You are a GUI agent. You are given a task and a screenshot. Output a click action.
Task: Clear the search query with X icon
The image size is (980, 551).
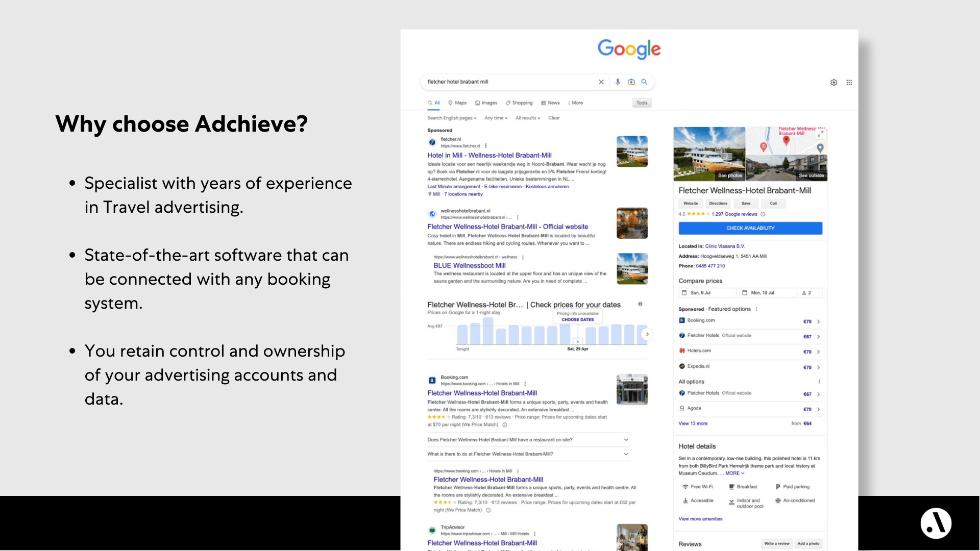click(601, 82)
